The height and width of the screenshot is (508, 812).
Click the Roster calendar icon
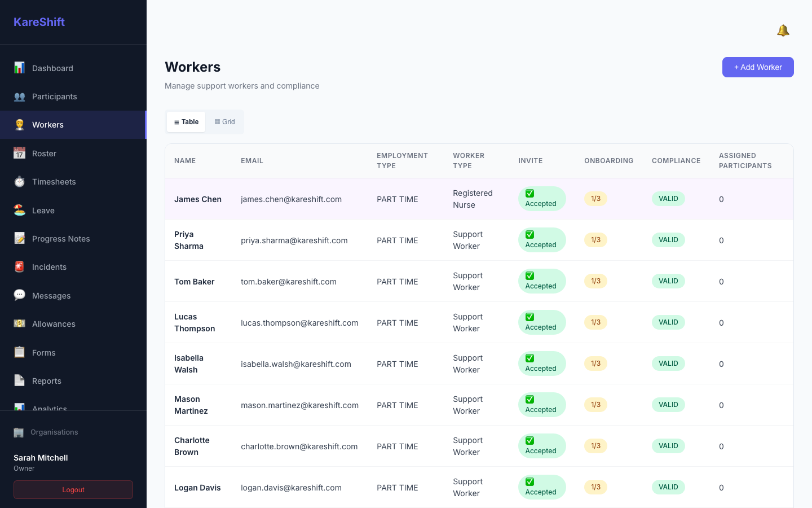pyautogui.click(x=19, y=153)
